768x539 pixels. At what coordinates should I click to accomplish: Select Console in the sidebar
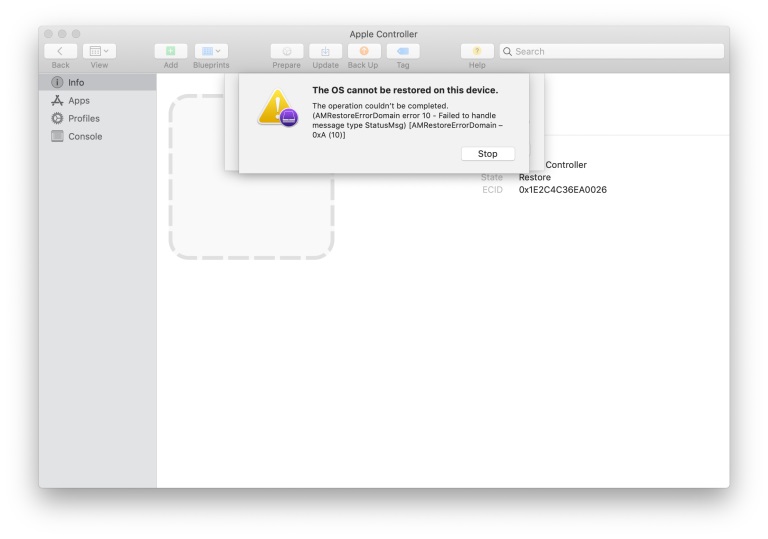(x=97, y=136)
